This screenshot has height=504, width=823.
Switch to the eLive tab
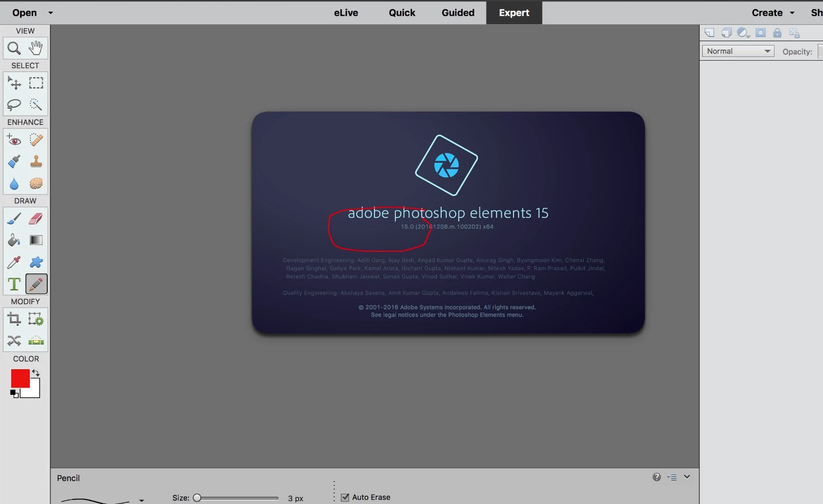click(x=346, y=13)
